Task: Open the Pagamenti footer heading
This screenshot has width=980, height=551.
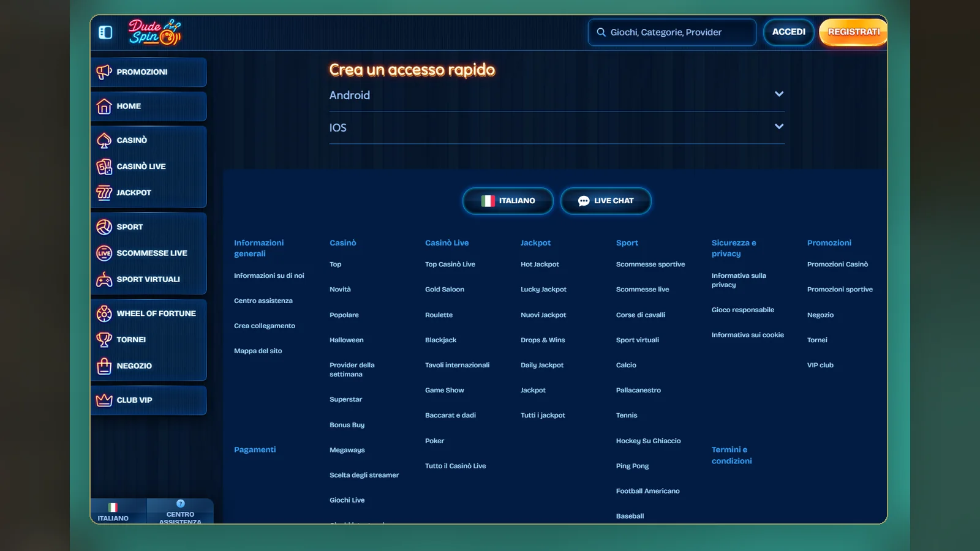Action: (255, 449)
